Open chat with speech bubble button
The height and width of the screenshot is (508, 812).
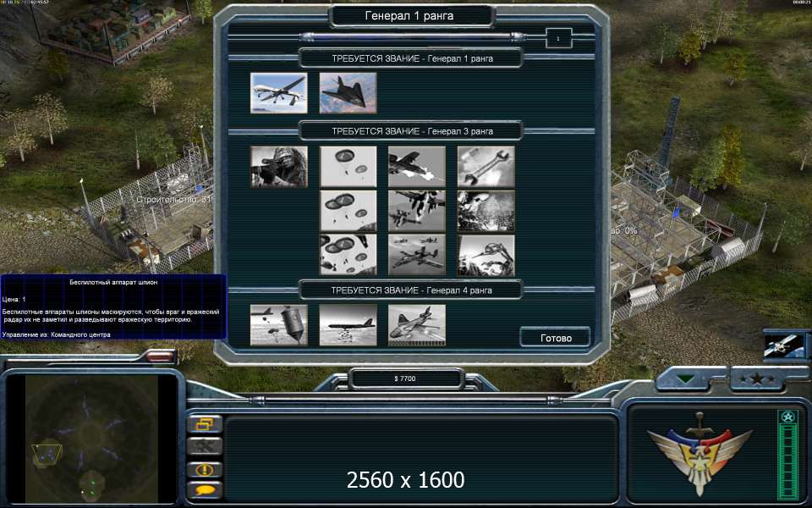point(205,490)
